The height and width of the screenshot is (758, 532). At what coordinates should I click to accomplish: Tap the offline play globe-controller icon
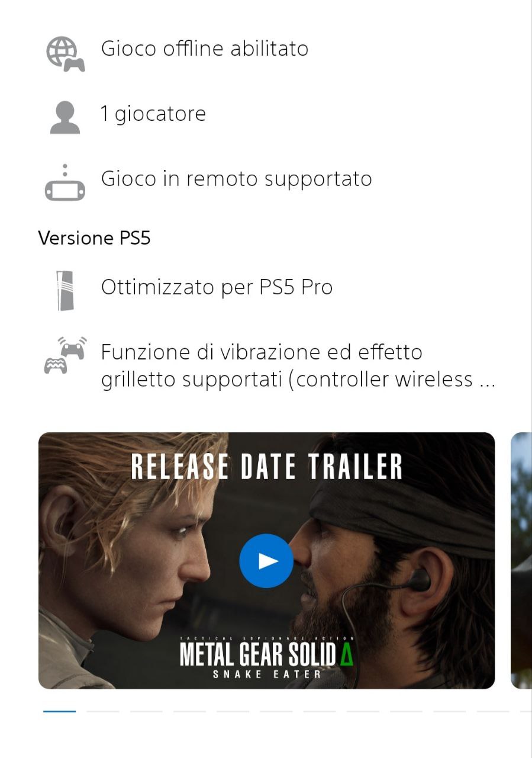[x=65, y=54]
